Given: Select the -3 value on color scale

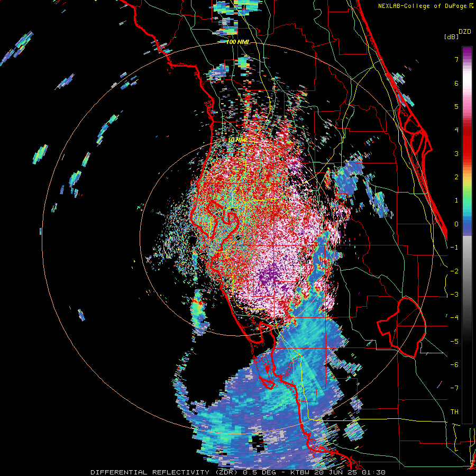Looking at the screenshot, I should [454, 295].
